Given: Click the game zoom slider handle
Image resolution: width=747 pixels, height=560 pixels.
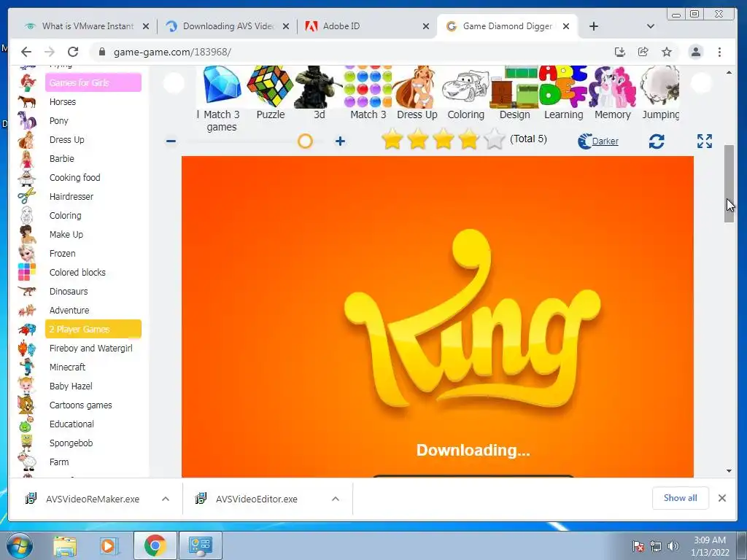Looking at the screenshot, I should click(305, 141).
